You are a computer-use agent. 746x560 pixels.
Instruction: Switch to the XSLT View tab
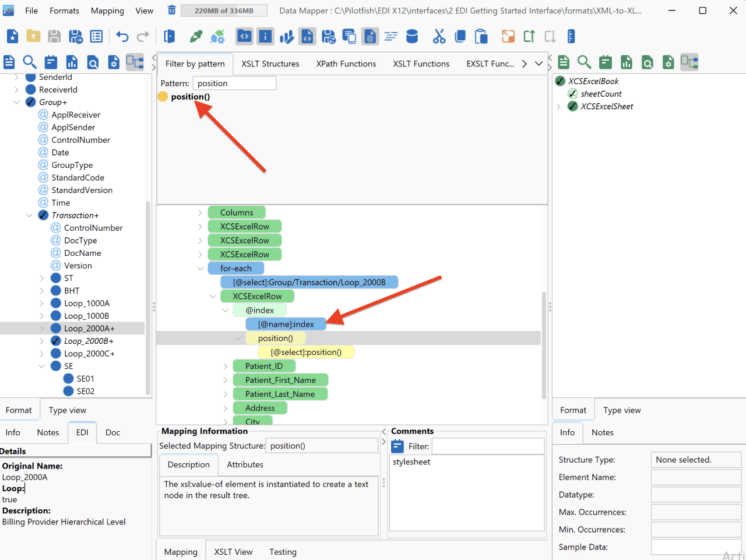pos(233,552)
